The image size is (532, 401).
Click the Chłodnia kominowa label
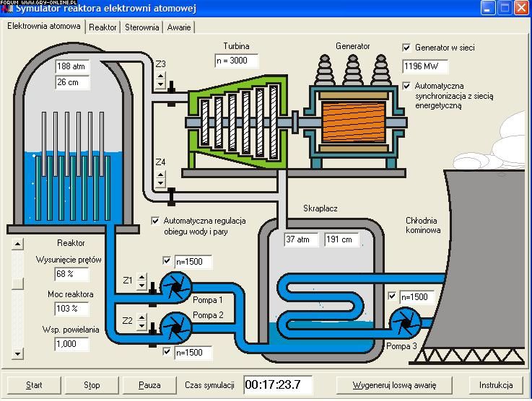423,226
